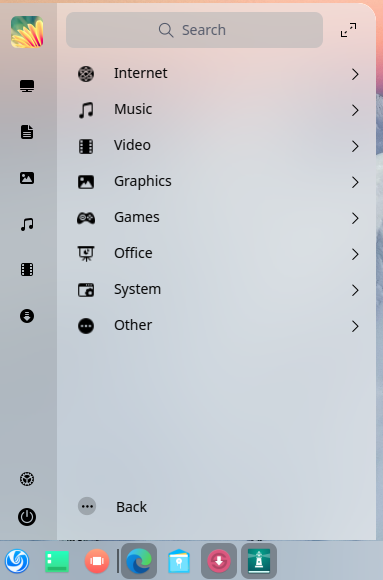Select the Video category label

coord(132,145)
